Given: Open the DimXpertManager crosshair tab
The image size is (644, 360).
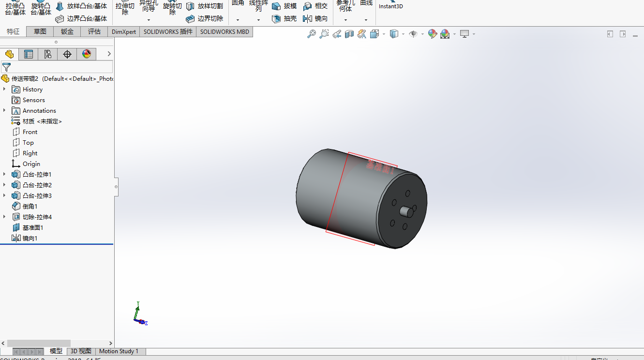Looking at the screenshot, I should [x=67, y=54].
